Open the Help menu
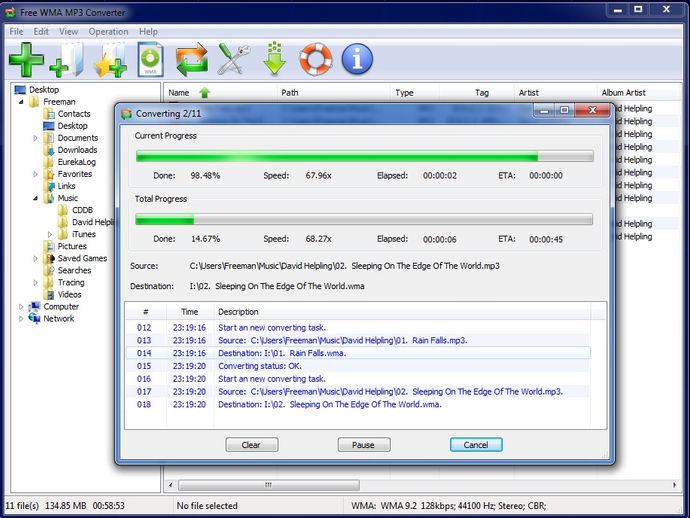This screenshot has width=690, height=518. click(x=148, y=32)
